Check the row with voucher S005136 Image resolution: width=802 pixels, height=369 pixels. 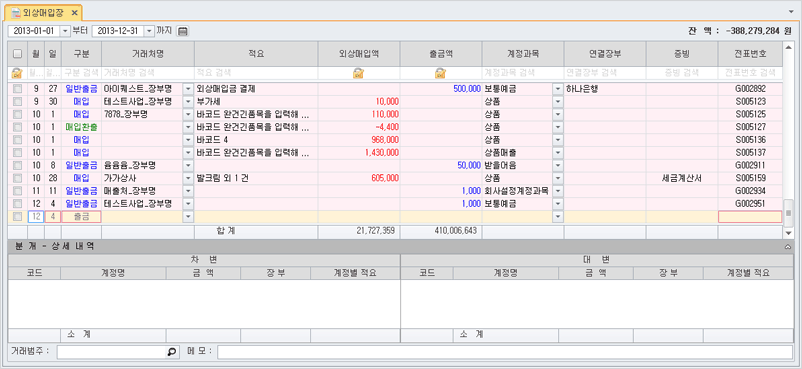point(17,140)
